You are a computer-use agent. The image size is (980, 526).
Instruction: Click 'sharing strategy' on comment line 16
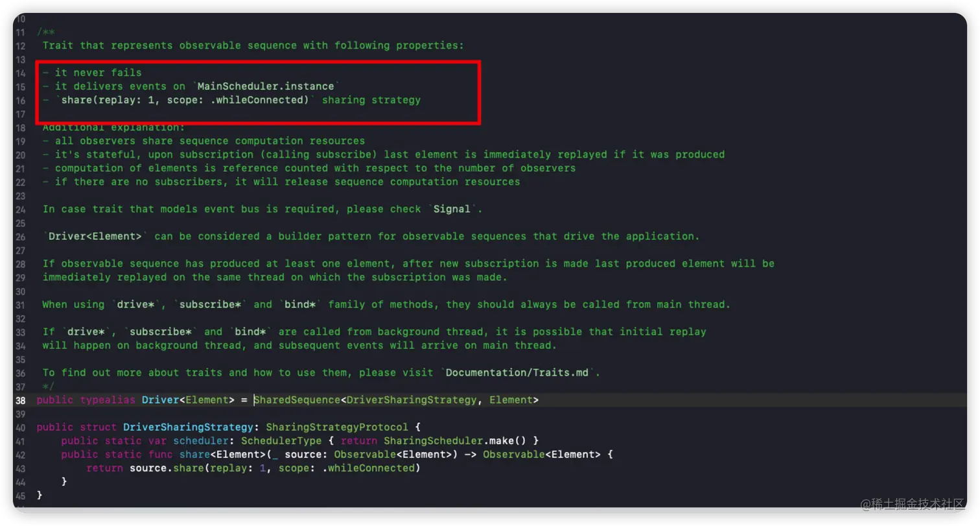click(x=371, y=100)
